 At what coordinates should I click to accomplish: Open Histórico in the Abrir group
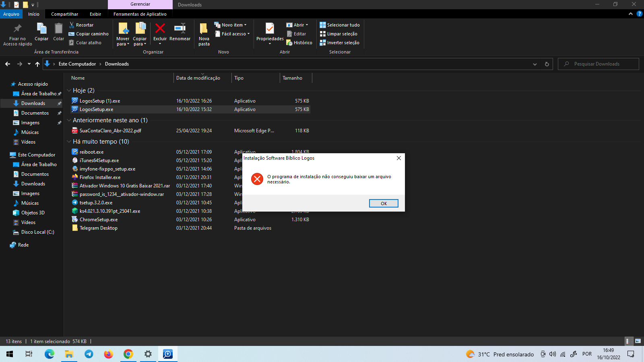pyautogui.click(x=299, y=43)
